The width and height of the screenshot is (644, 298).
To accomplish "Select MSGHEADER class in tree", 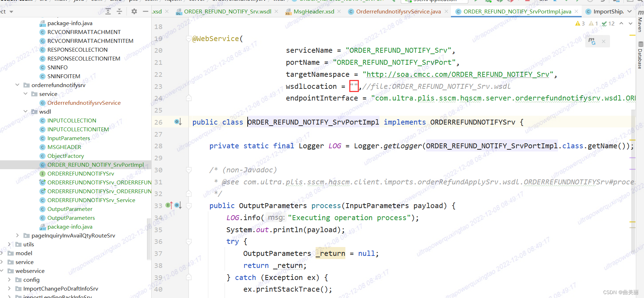I will (x=64, y=147).
